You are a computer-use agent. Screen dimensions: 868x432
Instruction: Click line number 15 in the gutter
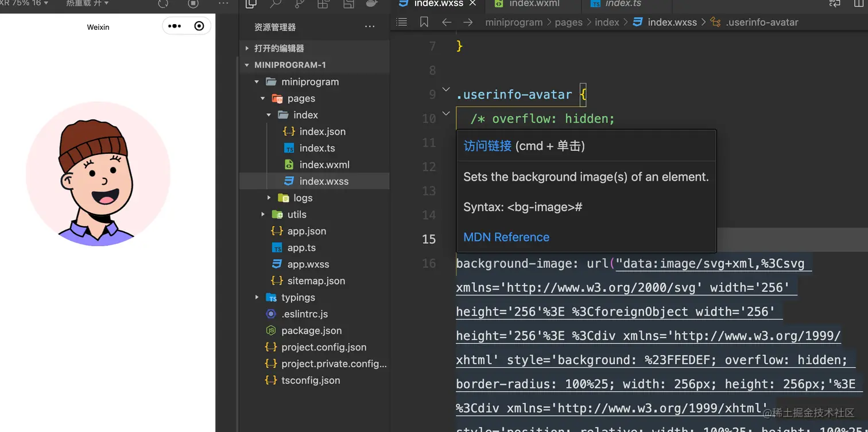coord(429,239)
